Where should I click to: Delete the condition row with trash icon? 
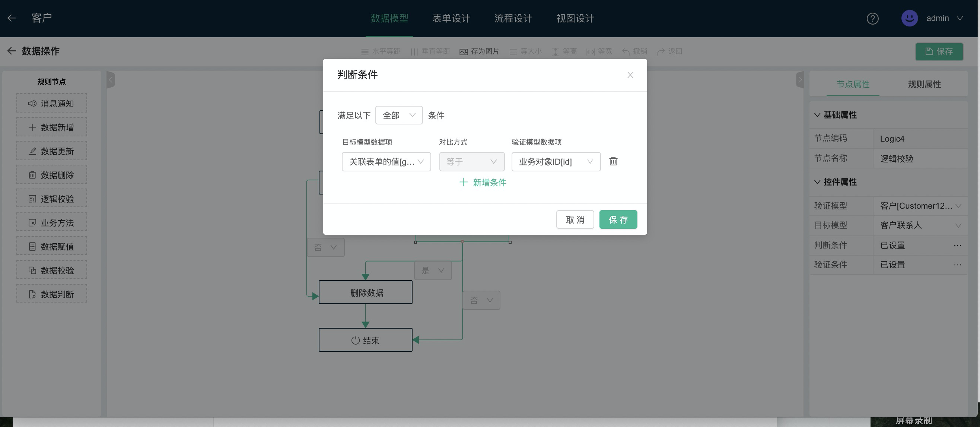(613, 161)
